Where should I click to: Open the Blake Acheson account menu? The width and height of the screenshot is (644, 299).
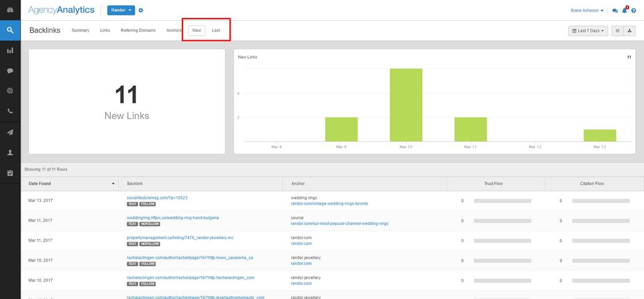click(x=587, y=11)
